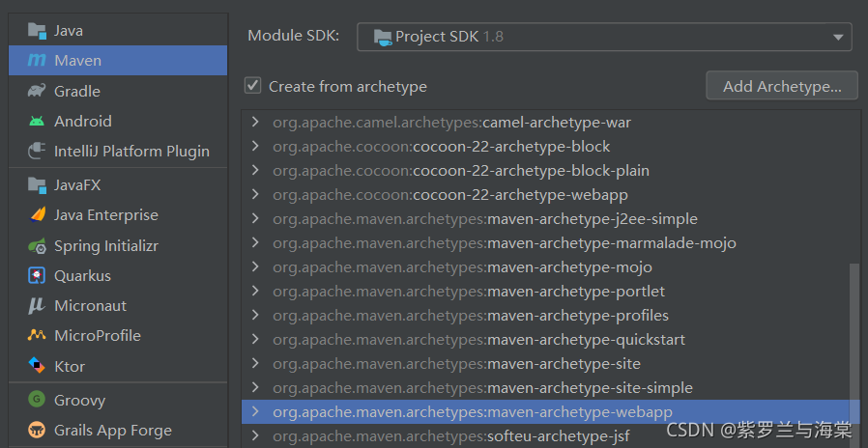868x448 pixels.
Task: Click the archetype list vertical scrollbar
Action: pos(855,354)
